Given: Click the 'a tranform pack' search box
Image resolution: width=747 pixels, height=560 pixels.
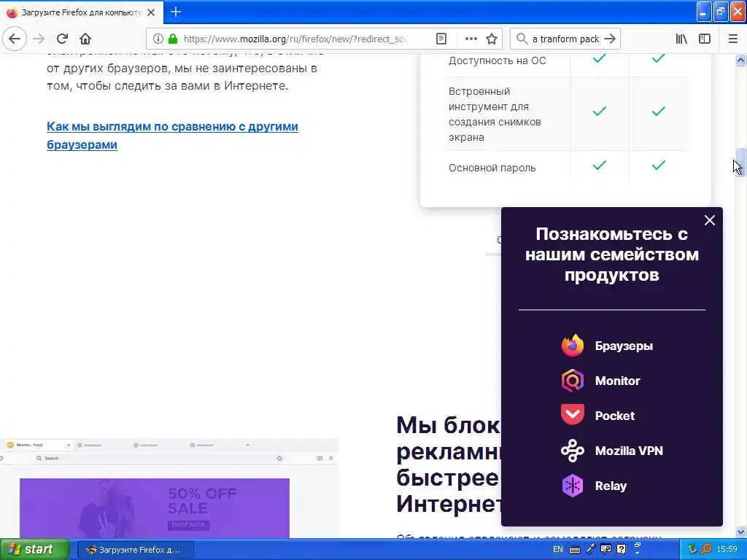Looking at the screenshot, I should click(565, 39).
